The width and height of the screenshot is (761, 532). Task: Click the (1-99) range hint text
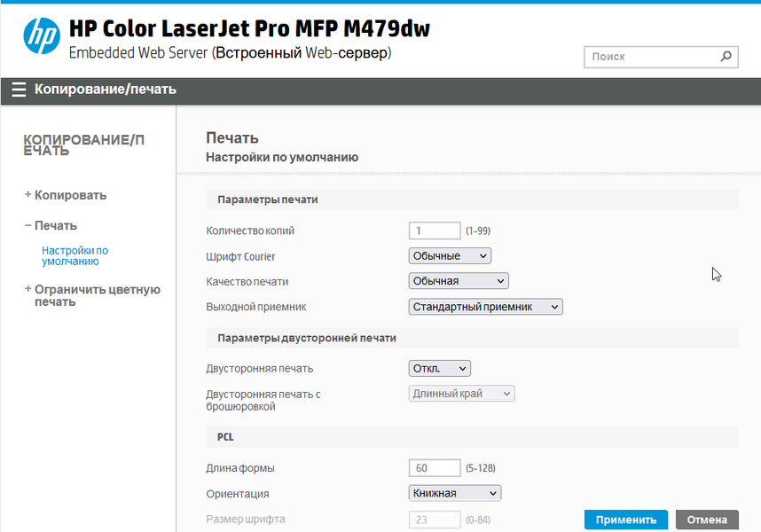pyautogui.click(x=478, y=231)
